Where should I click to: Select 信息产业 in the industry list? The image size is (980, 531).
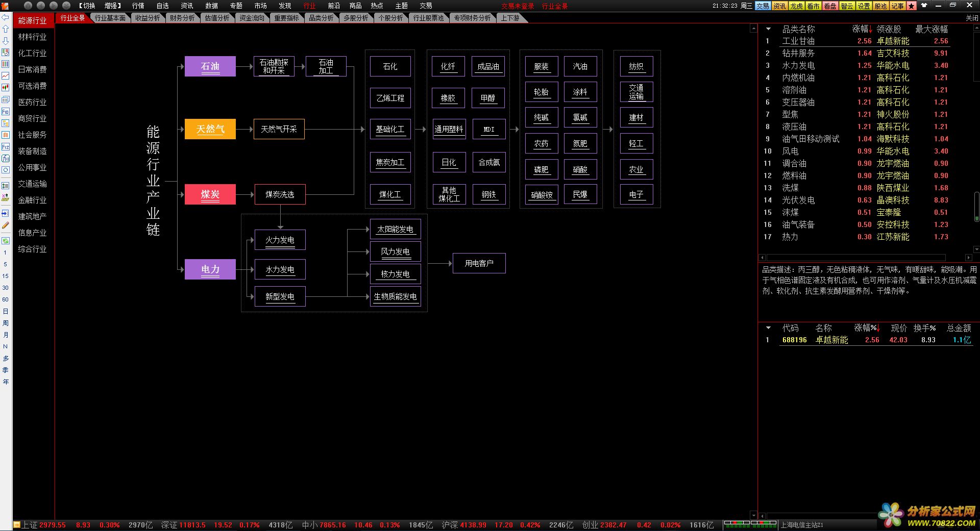(x=33, y=233)
